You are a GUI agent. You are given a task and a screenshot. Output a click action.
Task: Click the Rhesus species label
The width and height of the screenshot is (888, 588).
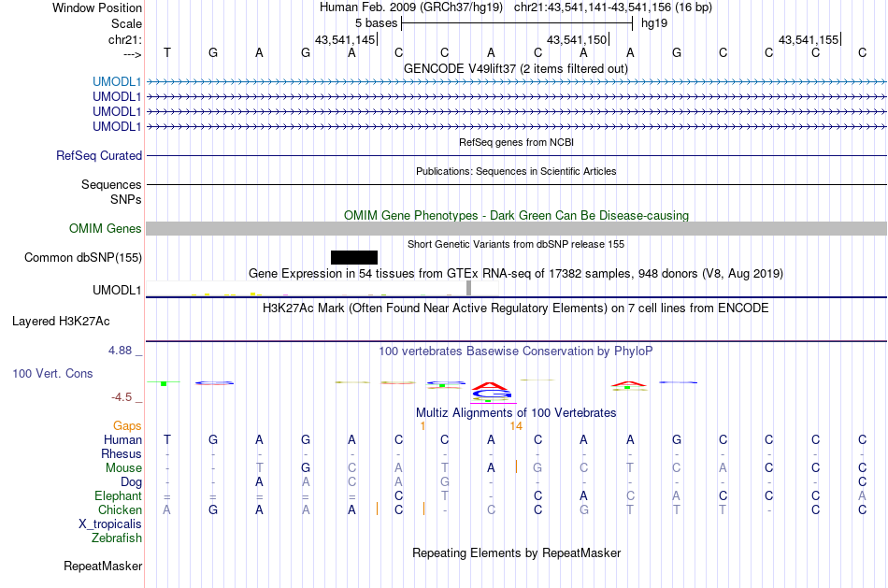point(122,453)
